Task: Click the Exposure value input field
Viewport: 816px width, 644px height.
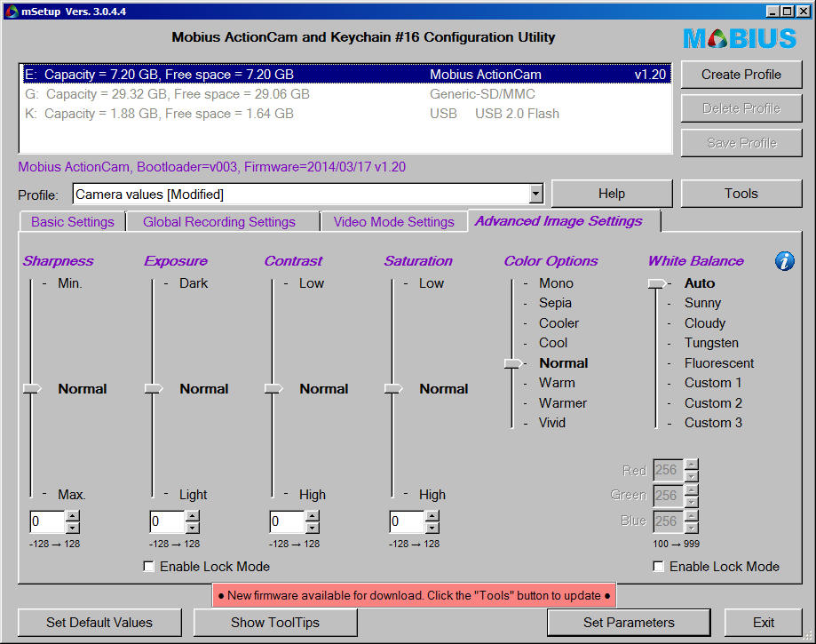Action: [168, 521]
